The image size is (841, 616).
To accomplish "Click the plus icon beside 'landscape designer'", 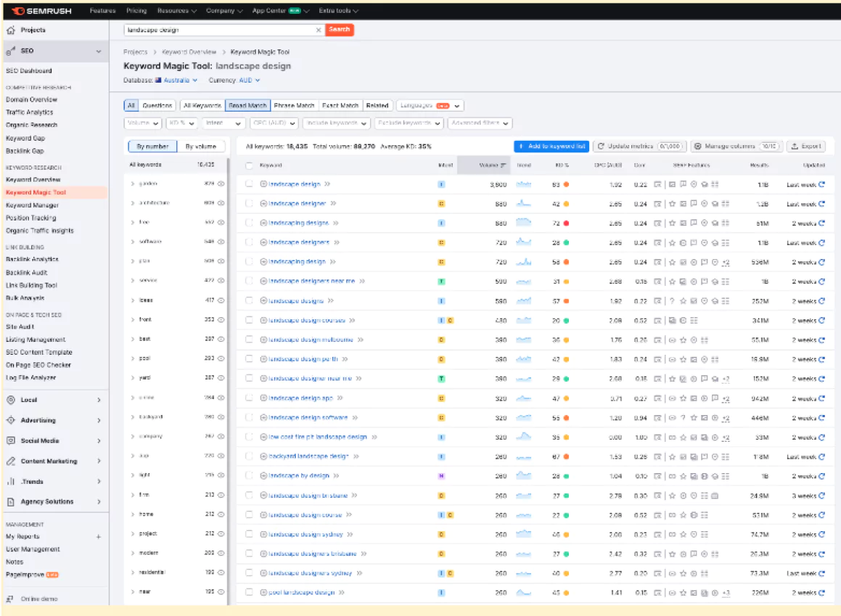I will click(263, 204).
